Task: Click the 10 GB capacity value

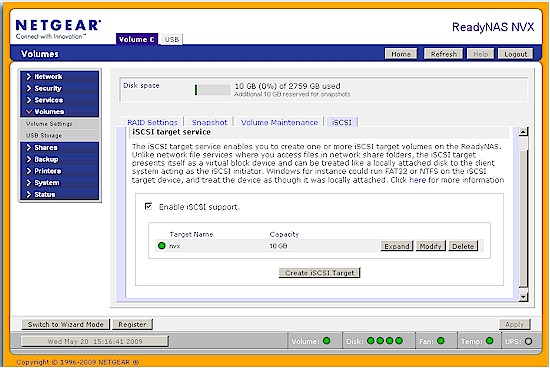Action: (x=278, y=246)
